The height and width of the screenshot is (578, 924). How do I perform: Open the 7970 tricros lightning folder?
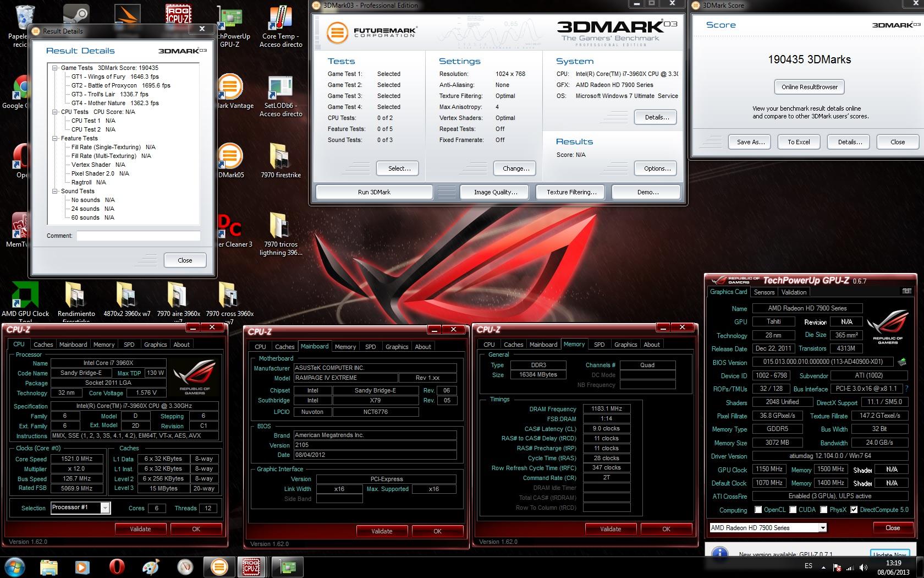point(281,235)
